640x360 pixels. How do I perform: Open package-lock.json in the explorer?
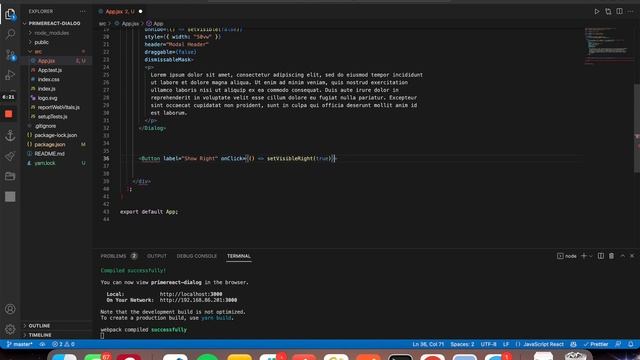point(56,135)
